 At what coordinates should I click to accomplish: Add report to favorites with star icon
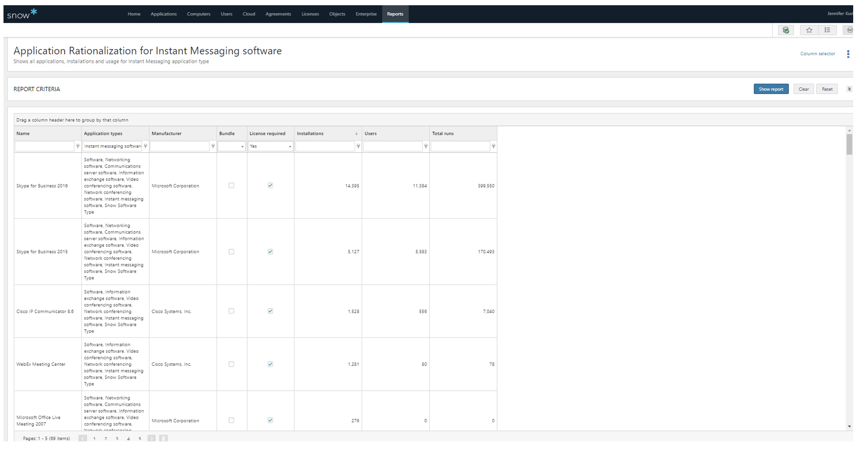(809, 30)
